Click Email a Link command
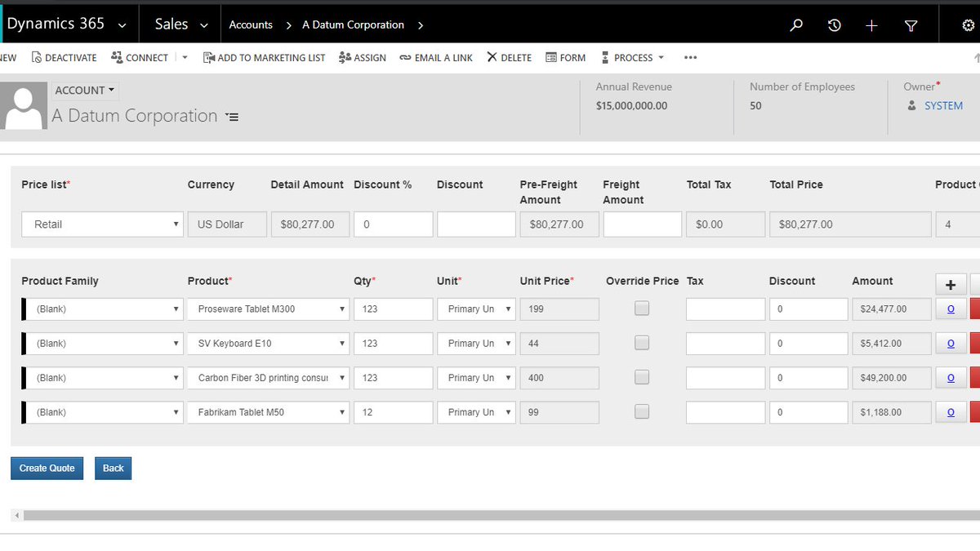The height and width of the screenshot is (551, 980). [x=436, y=57]
